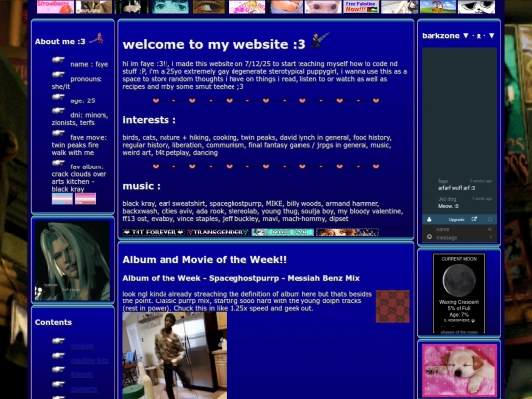Click the 'Album of the Week - Spaceghostpurrp' subheading

click(x=241, y=278)
